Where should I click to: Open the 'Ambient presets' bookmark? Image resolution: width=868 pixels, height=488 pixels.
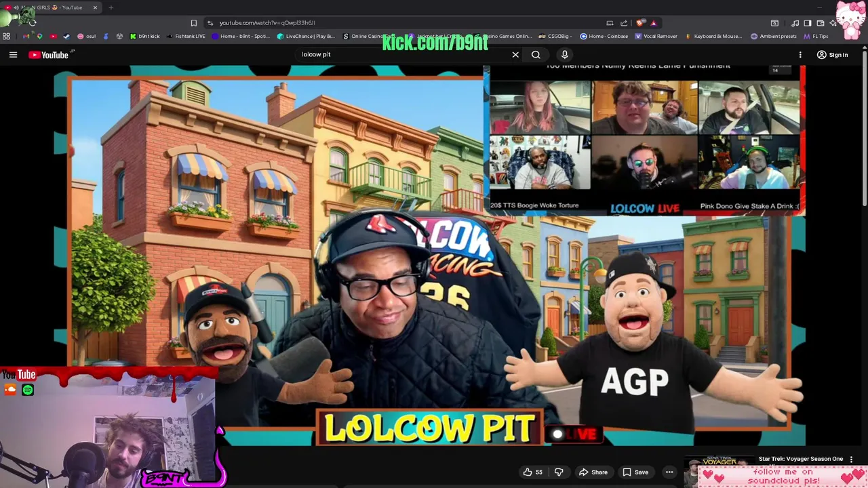point(773,36)
